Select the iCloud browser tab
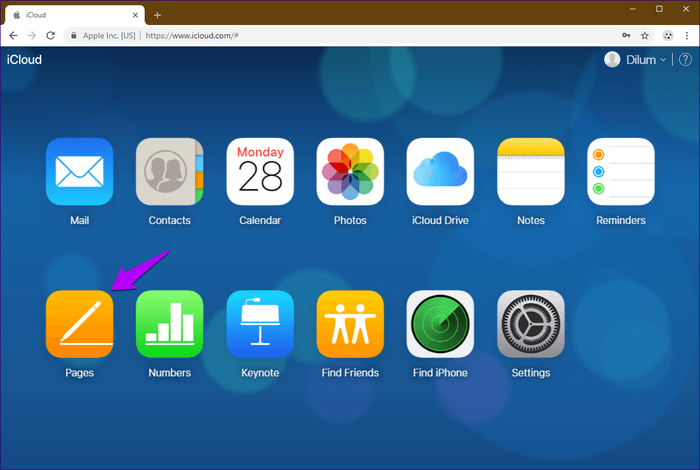700x470 pixels. click(x=75, y=15)
